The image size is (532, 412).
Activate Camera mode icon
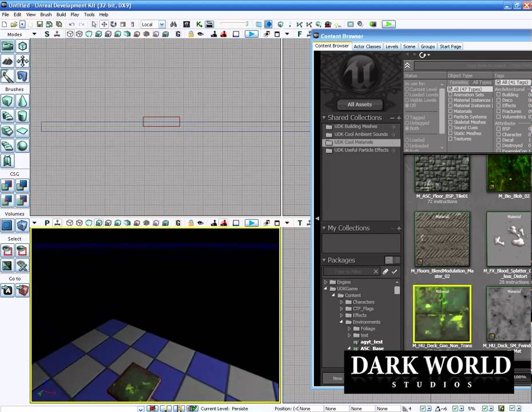pyautogui.click(x=7, y=46)
